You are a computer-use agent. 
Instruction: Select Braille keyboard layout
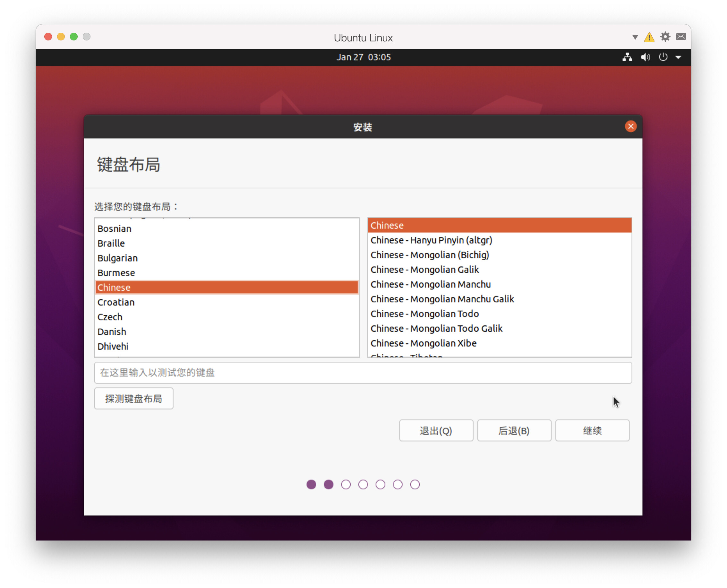227,243
